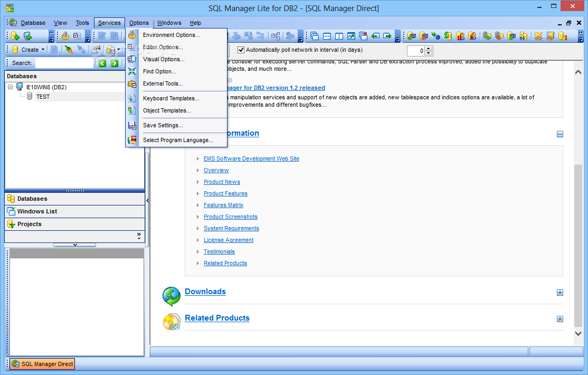The width and height of the screenshot is (588, 375).
Task: Click inside the Search input field
Action: [x=64, y=63]
